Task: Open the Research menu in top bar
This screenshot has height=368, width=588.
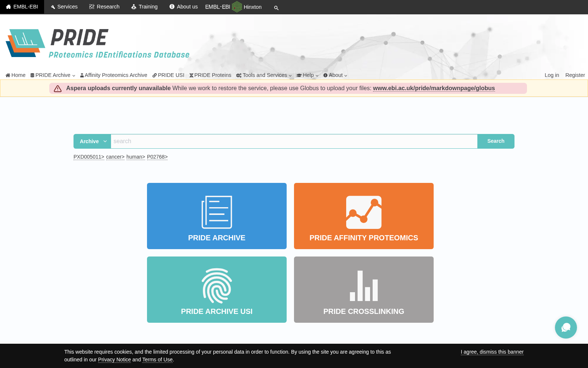Action: [x=104, y=7]
